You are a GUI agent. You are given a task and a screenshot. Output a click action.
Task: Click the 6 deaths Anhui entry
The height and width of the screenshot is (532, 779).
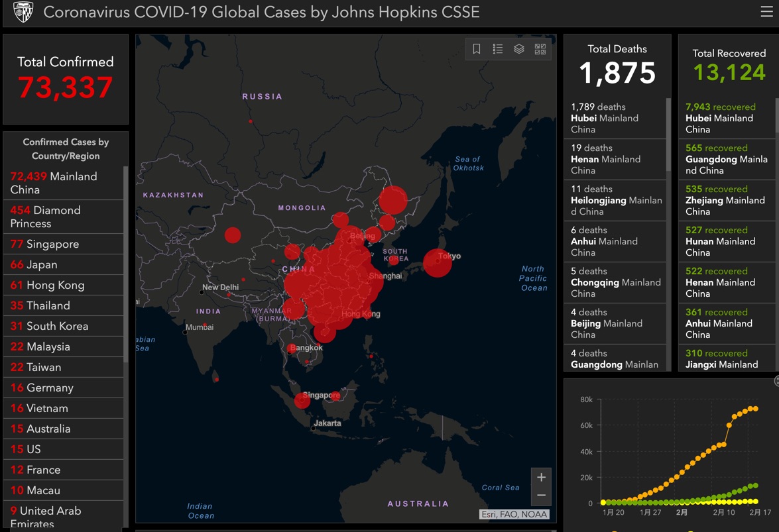point(615,241)
